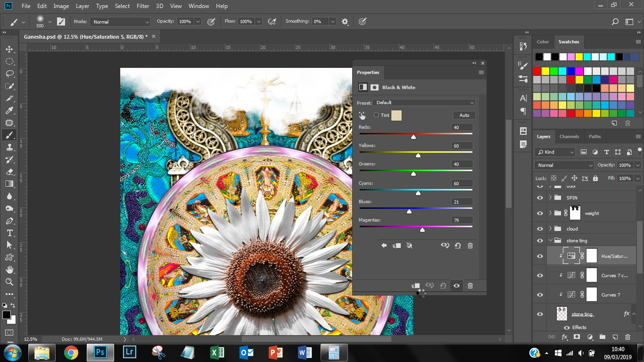Toggle adjustment visibility eye in Properties
The height and width of the screenshot is (362, 644).
pos(456,286)
